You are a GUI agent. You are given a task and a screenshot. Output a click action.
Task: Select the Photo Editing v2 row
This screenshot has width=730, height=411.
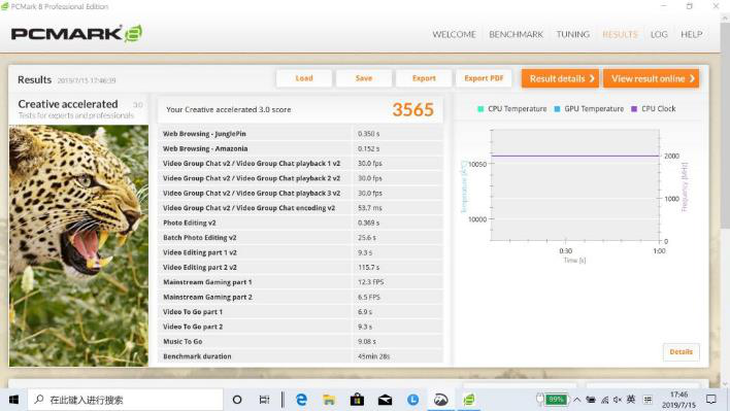click(x=300, y=223)
